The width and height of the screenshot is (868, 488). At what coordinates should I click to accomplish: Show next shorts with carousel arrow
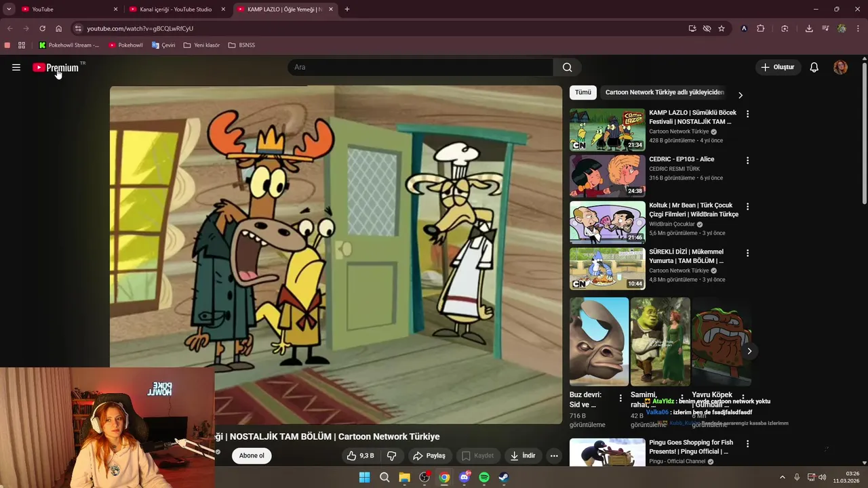pyautogui.click(x=749, y=351)
